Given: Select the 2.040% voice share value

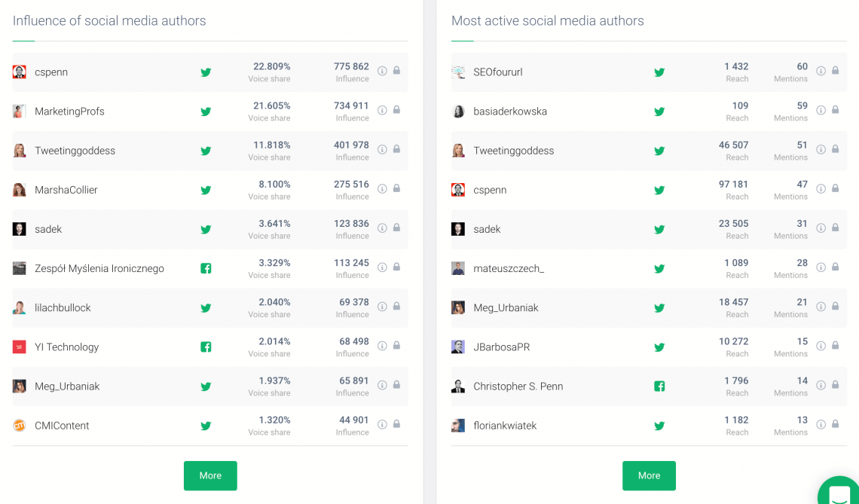Looking at the screenshot, I should [x=274, y=302].
